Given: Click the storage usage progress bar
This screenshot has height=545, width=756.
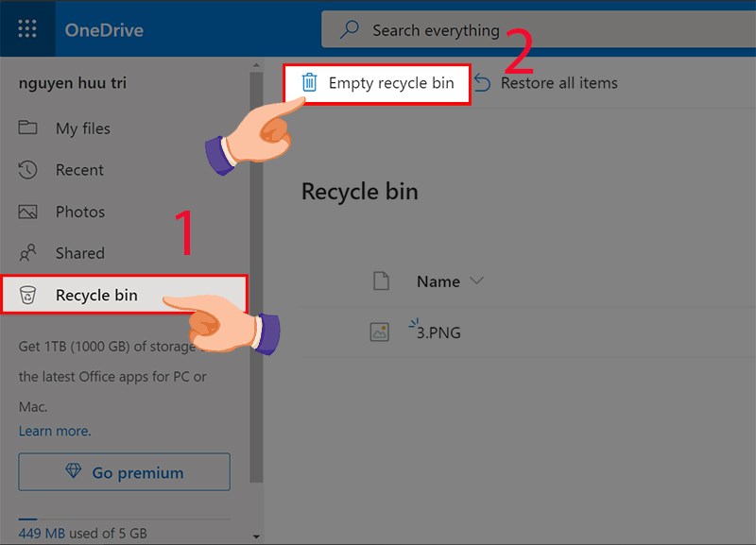Looking at the screenshot, I should [125, 519].
